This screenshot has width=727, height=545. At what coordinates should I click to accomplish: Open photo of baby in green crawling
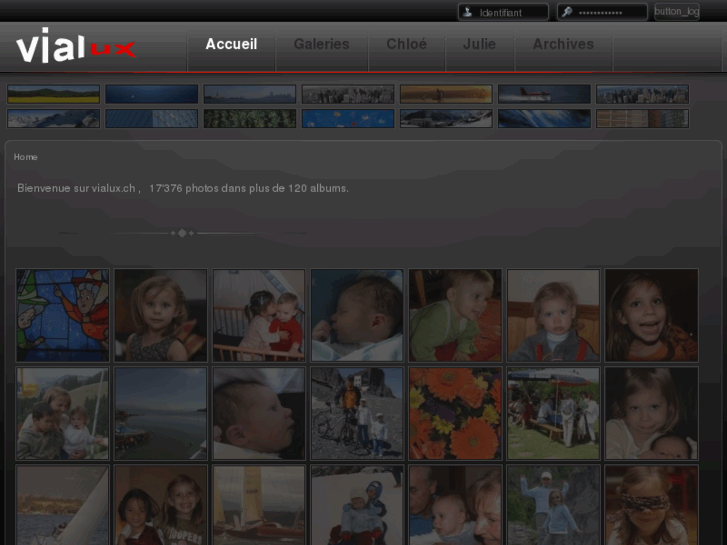pyautogui.click(x=455, y=315)
